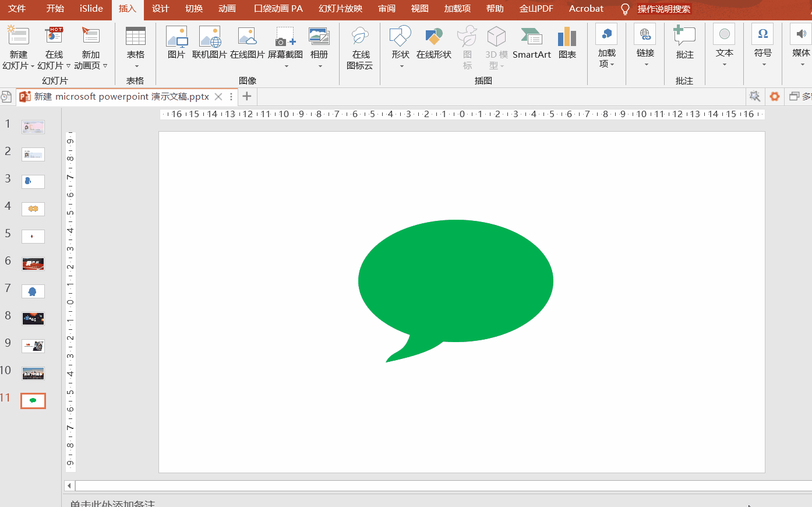Image resolution: width=812 pixels, height=507 pixels.
Task: Click the 在线图片 icon
Action: click(248, 37)
